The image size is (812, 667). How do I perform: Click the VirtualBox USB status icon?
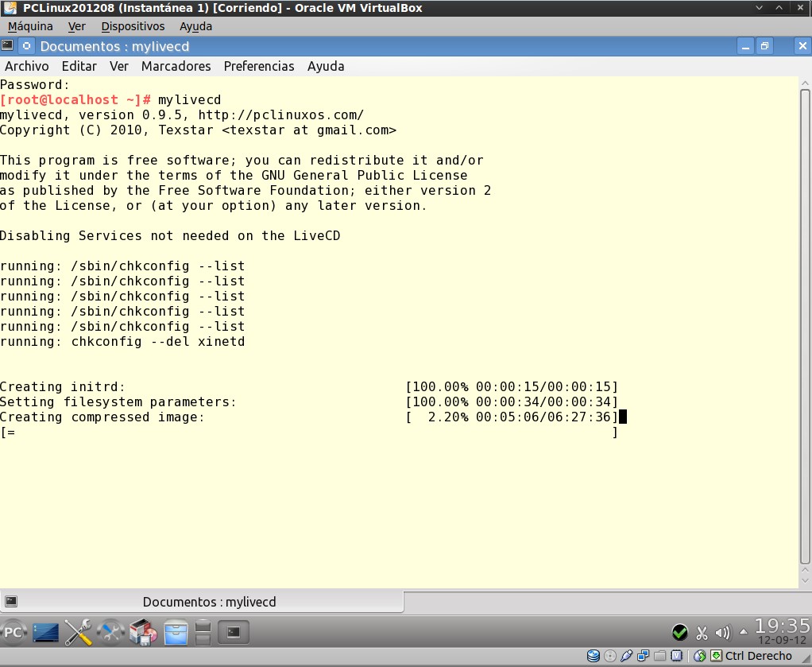pyautogui.click(x=627, y=656)
